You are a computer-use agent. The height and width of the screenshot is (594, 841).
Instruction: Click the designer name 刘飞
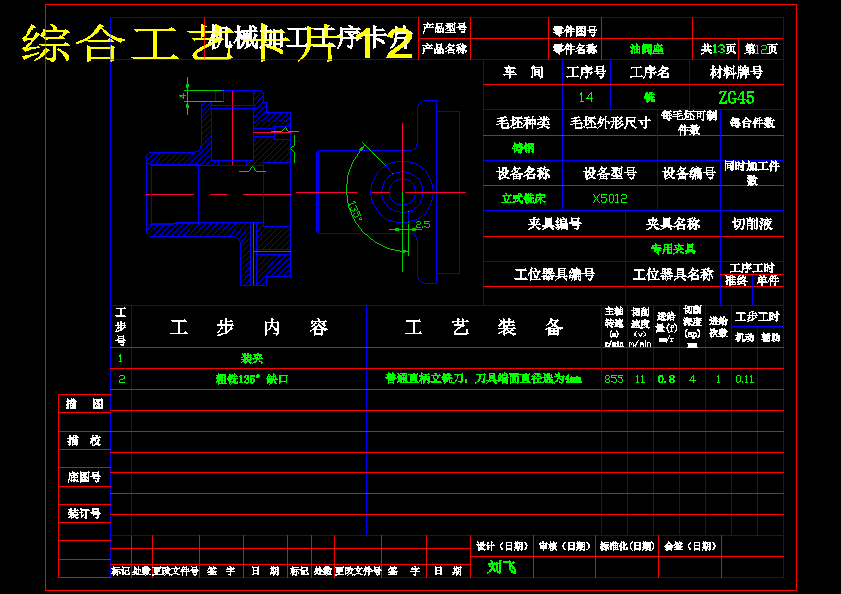(502, 567)
